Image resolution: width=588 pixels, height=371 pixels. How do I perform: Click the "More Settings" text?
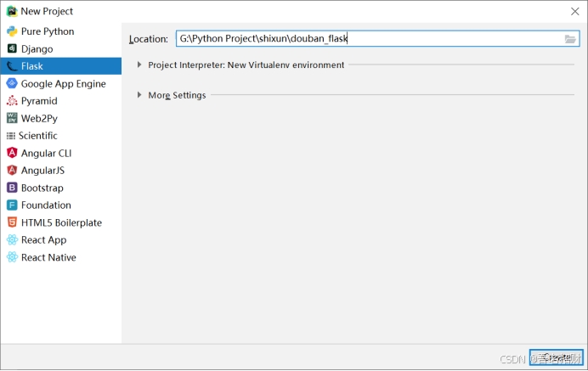click(177, 95)
